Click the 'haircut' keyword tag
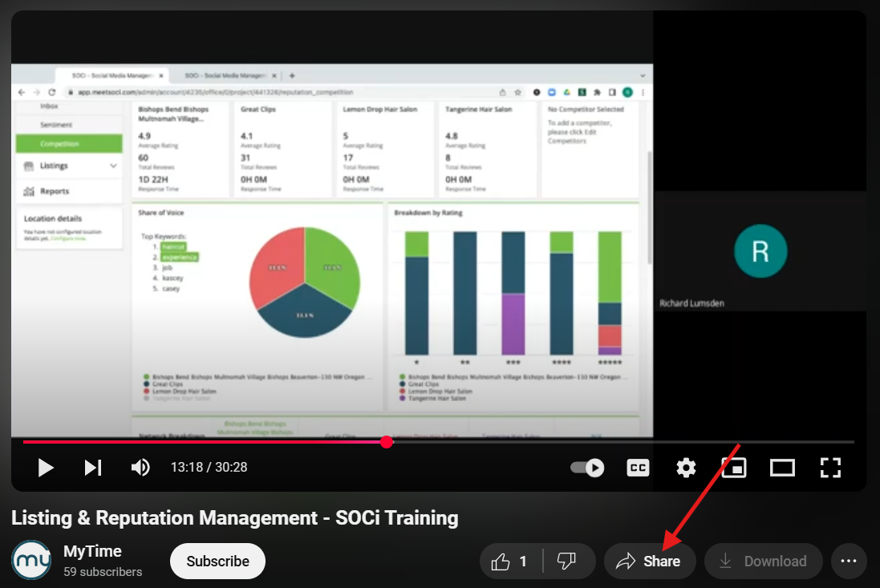 pyautogui.click(x=172, y=247)
